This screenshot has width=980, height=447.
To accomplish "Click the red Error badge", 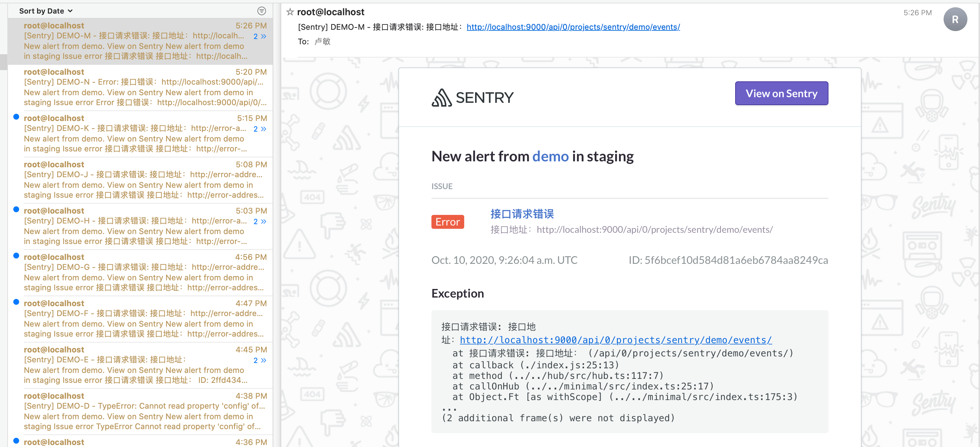I will 447,222.
